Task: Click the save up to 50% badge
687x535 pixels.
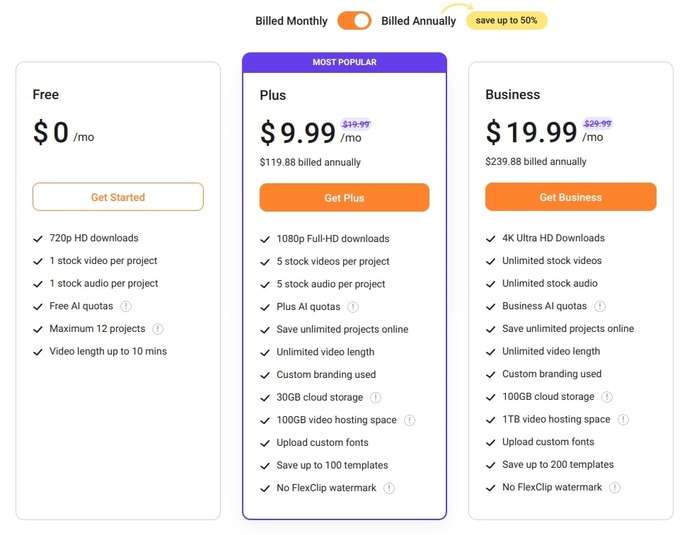Action: coord(507,21)
